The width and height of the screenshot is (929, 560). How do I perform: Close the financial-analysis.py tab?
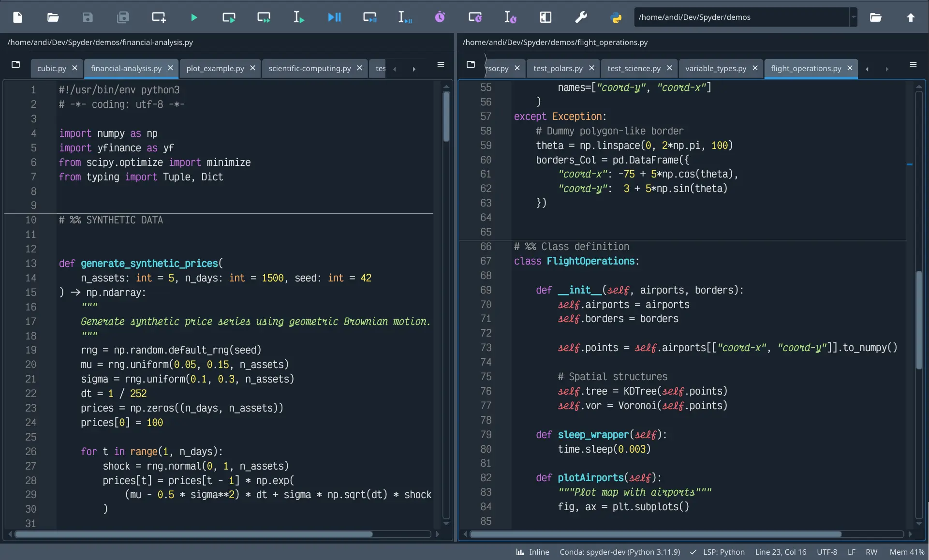tap(170, 68)
